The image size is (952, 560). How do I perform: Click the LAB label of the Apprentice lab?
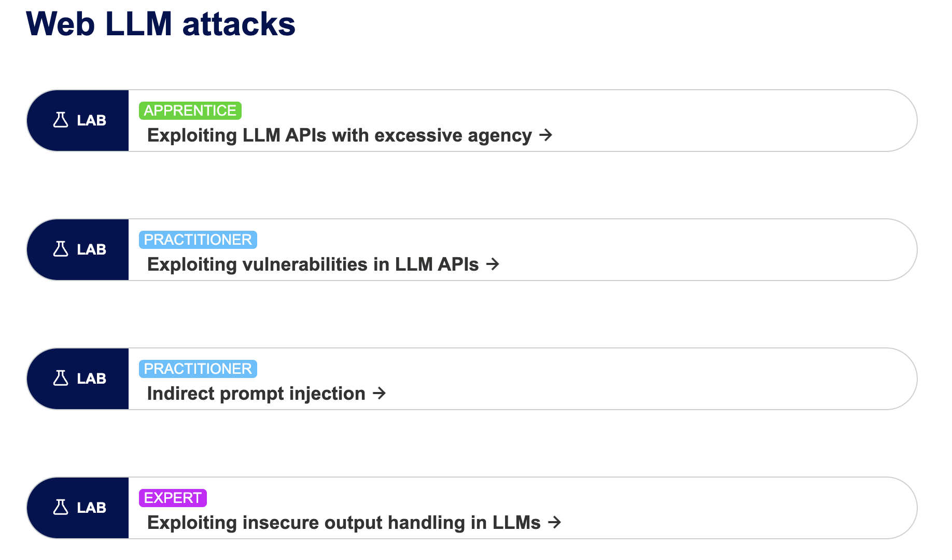click(x=91, y=121)
